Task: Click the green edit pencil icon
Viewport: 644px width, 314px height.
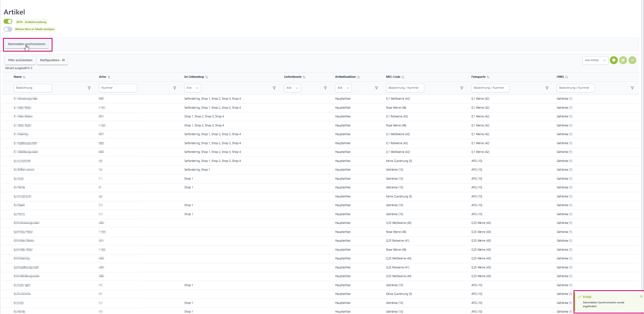Action: click(623, 60)
